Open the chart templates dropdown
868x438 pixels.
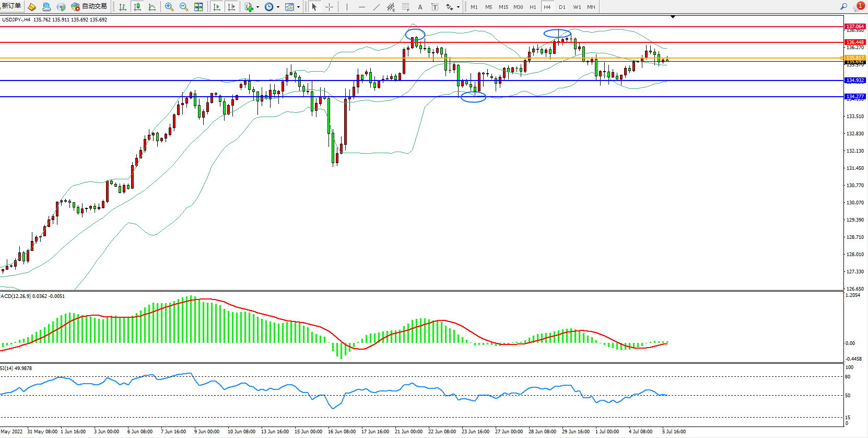coord(298,7)
